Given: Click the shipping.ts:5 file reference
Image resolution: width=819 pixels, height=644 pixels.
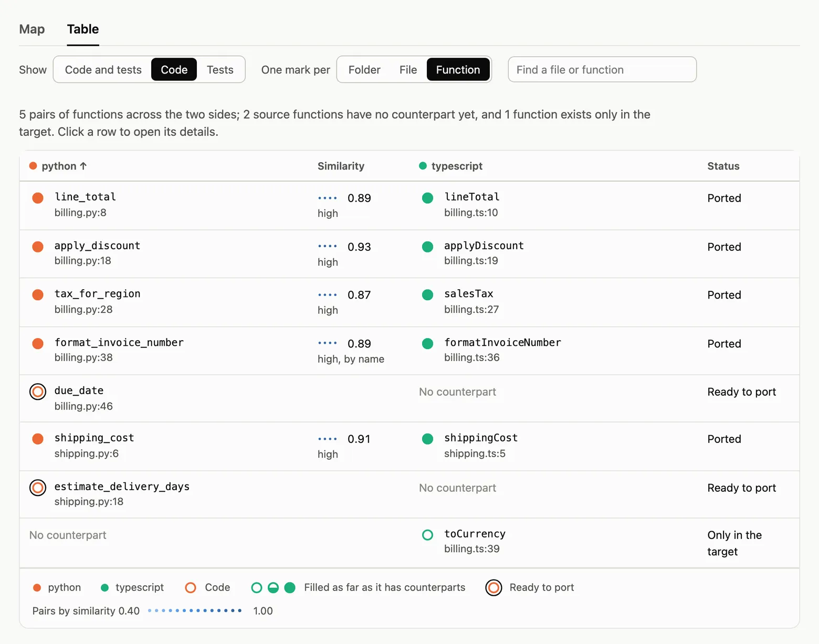Looking at the screenshot, I should (x=475, y=453).
